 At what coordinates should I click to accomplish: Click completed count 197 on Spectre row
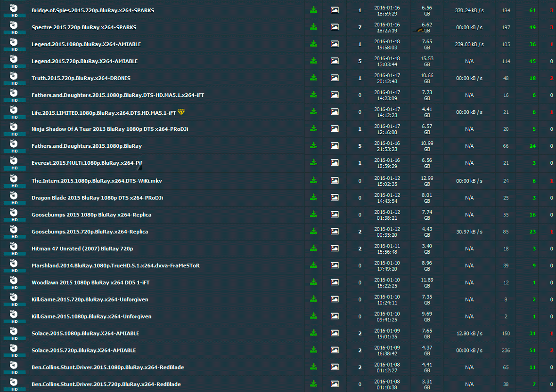506,27
